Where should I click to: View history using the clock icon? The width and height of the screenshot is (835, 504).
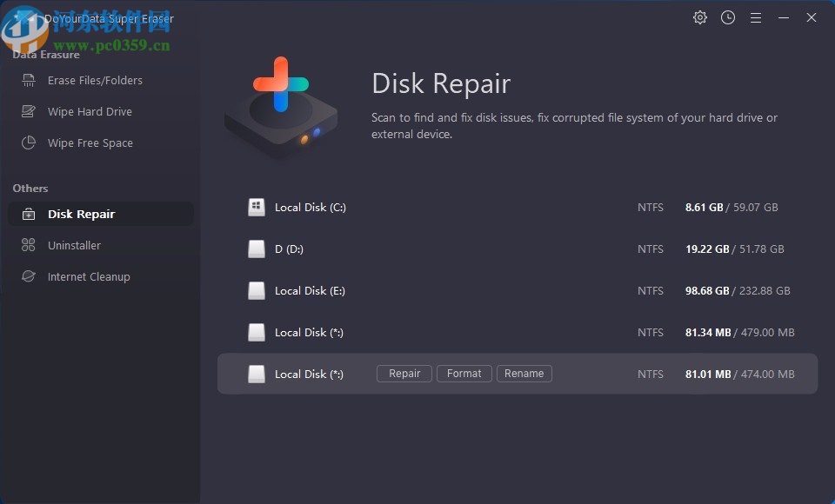coord(728,17)
